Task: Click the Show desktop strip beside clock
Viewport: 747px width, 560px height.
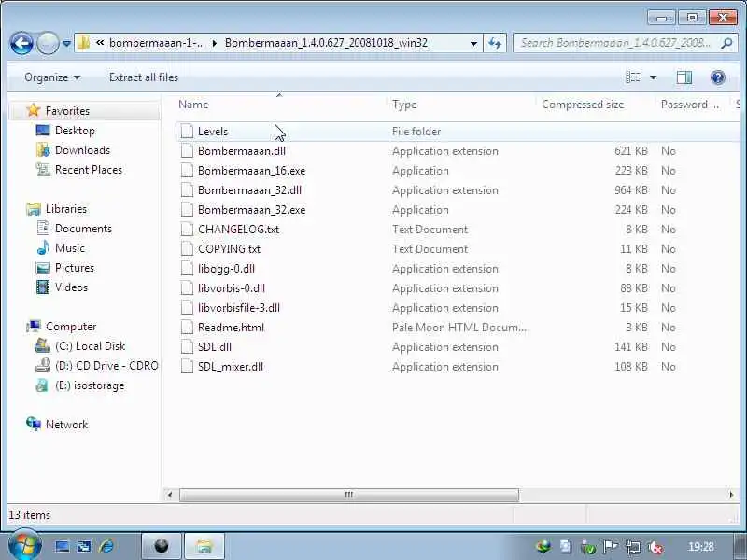Action: [x=740, y=546]
